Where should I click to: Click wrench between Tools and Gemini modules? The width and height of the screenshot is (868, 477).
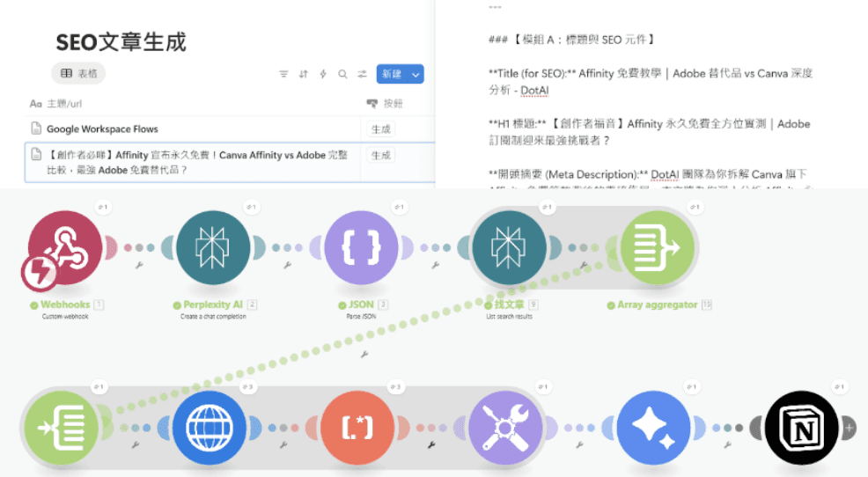click(x=579, y=445)
